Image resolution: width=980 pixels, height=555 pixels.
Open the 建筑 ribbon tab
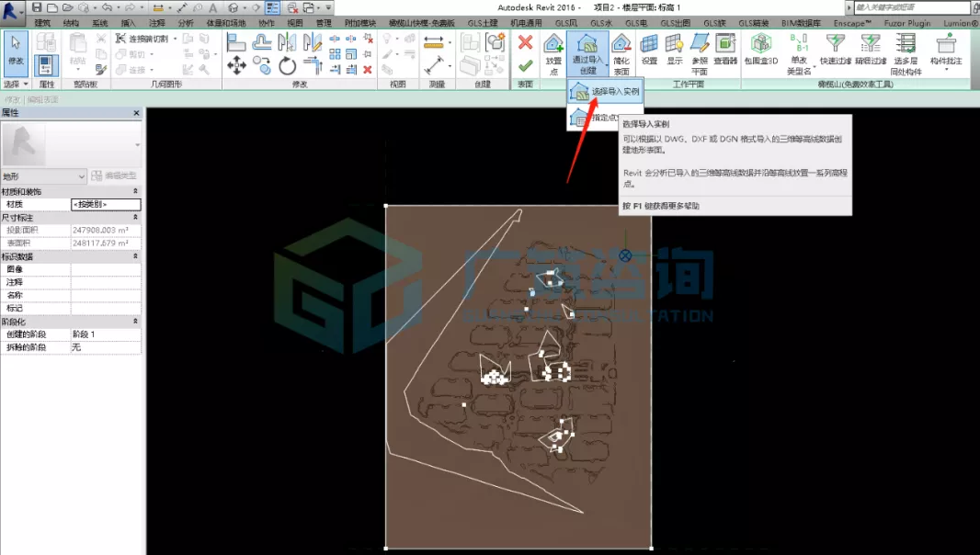tap(42, 23)
